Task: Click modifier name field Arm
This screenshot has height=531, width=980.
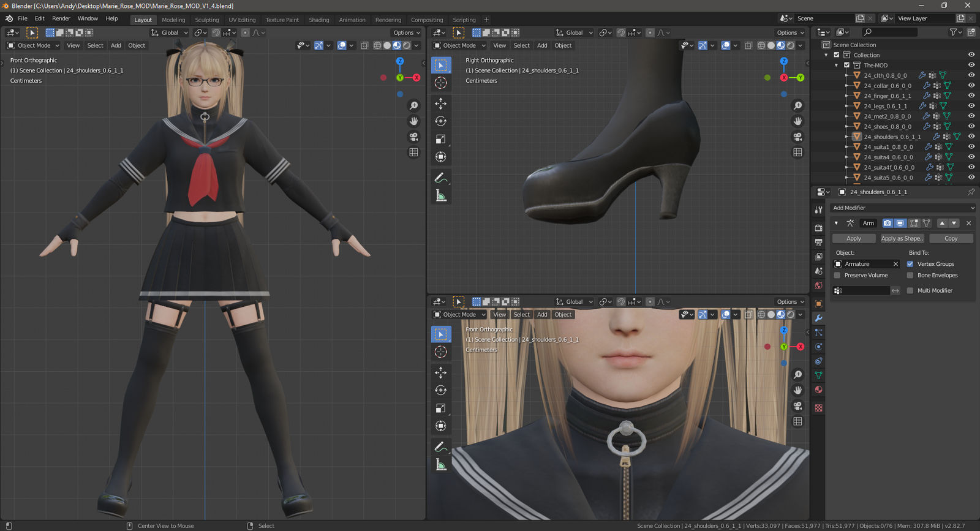Action: point(869,223)
